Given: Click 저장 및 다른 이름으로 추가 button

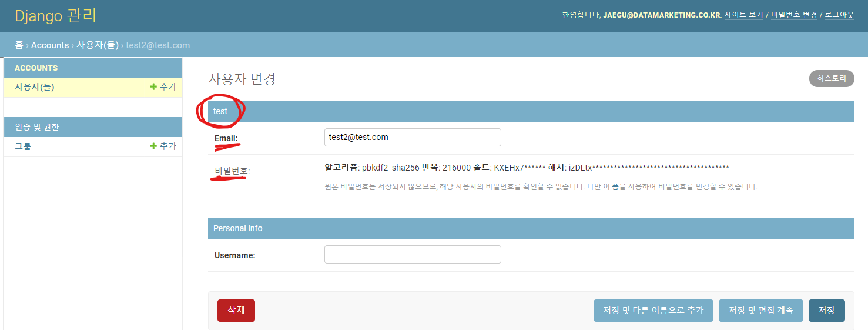Looking at the screenshot, I should point(653,310).
